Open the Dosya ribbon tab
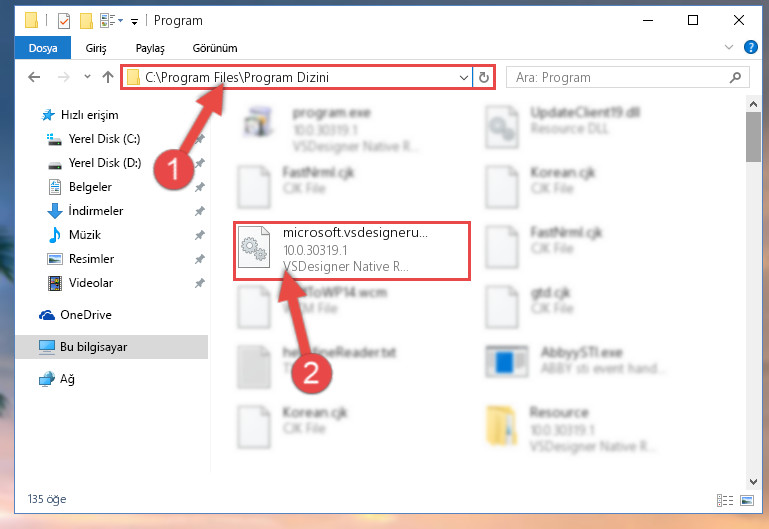This screenshot has height=529, width=769. coord(43,48)
